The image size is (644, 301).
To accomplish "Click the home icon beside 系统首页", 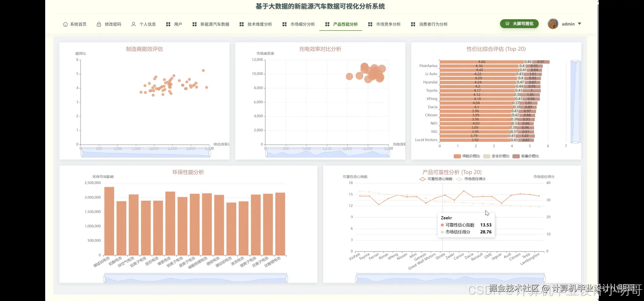I will (65, 24).
